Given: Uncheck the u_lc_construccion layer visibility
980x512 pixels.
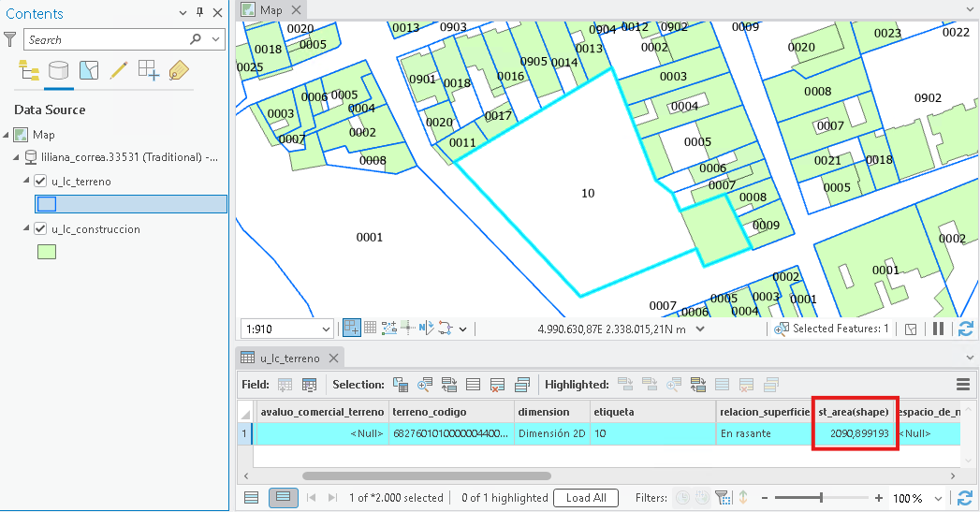Looking at the screenshot, I should click(40, 228).
